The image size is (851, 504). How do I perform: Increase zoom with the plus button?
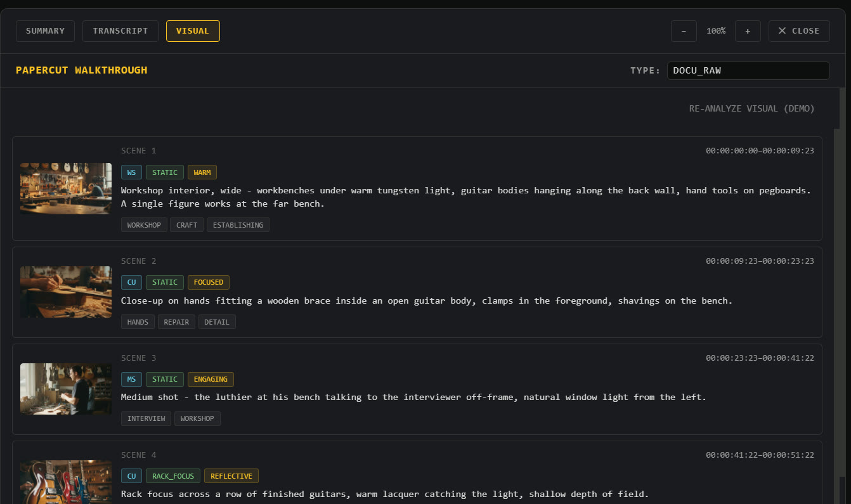coord(748,31)
